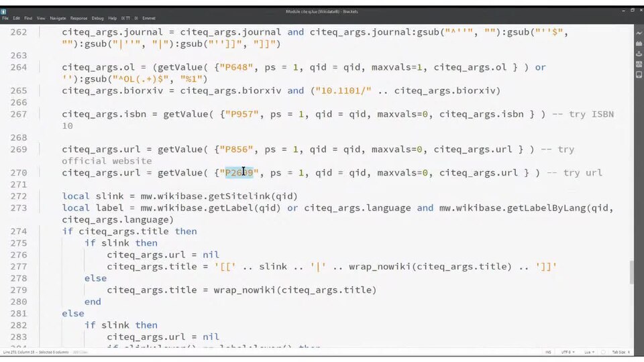Viewport: 644px width, 362px height.
Task: Click "local slink" on line 272
Action: pos(93,196)
